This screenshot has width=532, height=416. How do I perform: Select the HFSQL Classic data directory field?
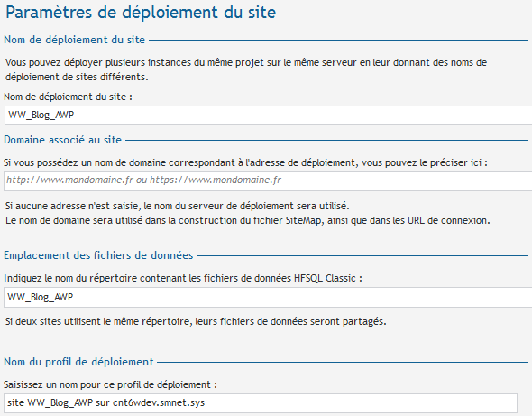click(268, 297)
